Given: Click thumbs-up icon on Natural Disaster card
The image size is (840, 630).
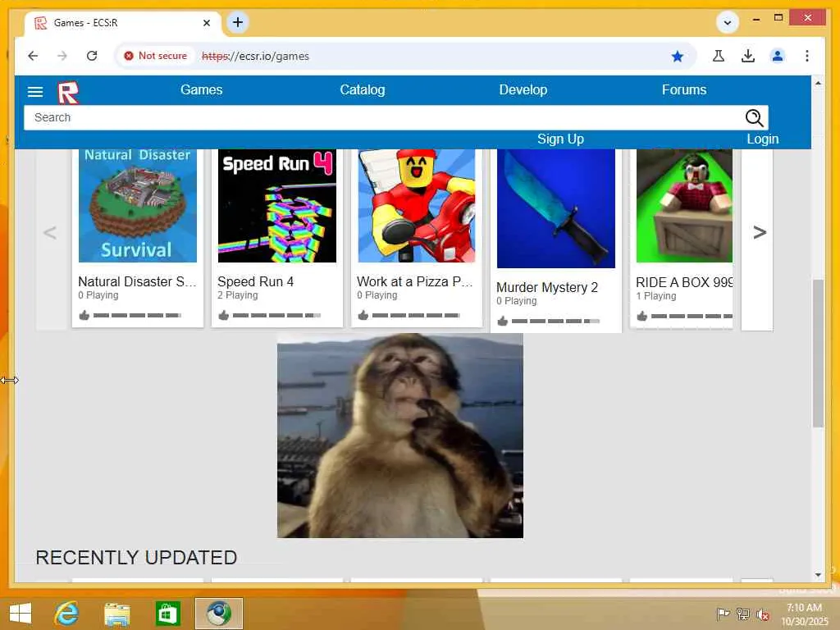Looking at the screenshot, I should coord(84,315).
